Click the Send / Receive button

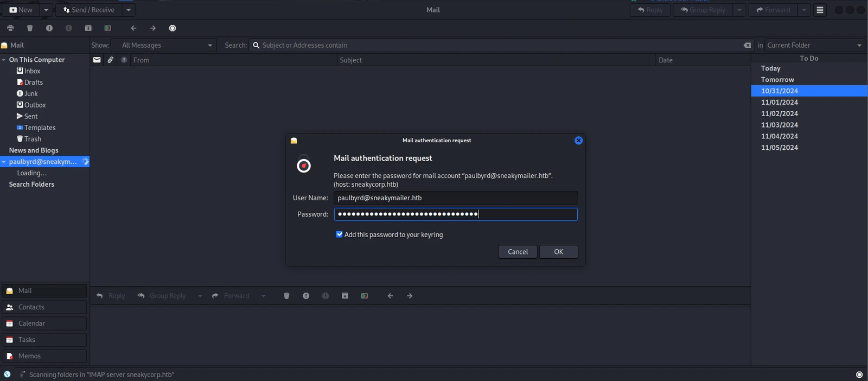click(x=89, y=10)
